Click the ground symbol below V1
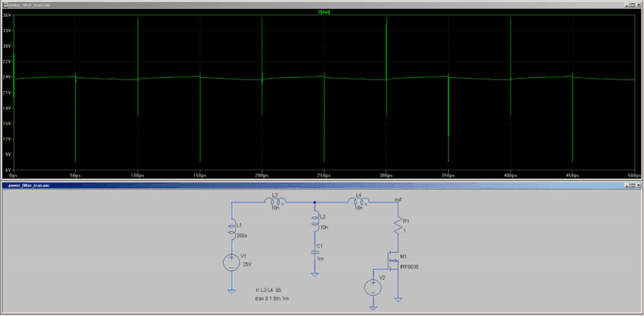The width and height of the screenshot is (644, 316). coord(232,291)
